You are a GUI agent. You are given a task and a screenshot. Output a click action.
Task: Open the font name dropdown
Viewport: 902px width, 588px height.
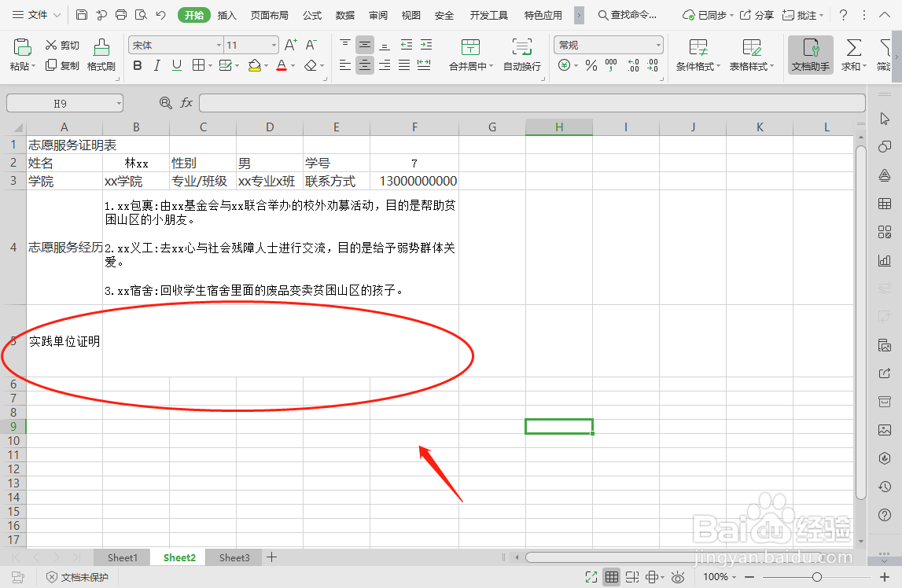click(219, 44)
